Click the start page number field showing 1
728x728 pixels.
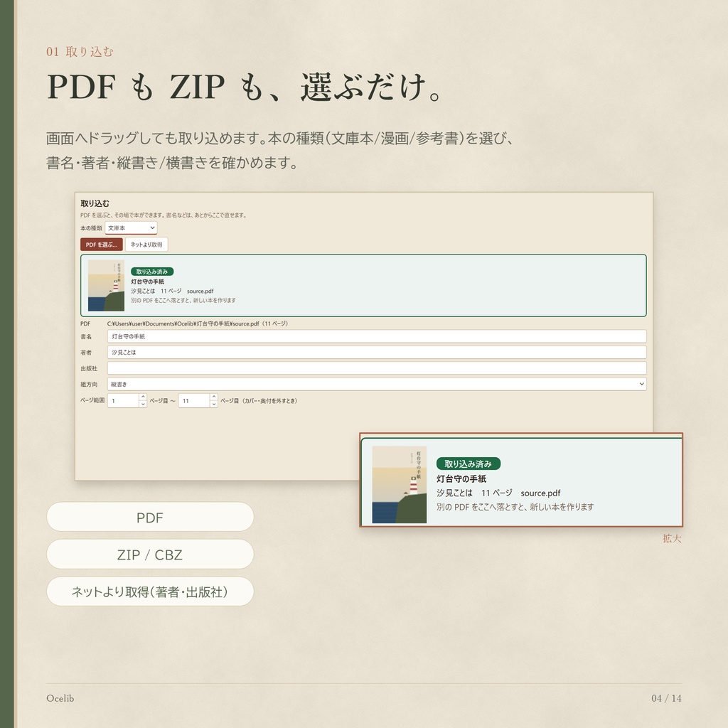click(123, 401)
